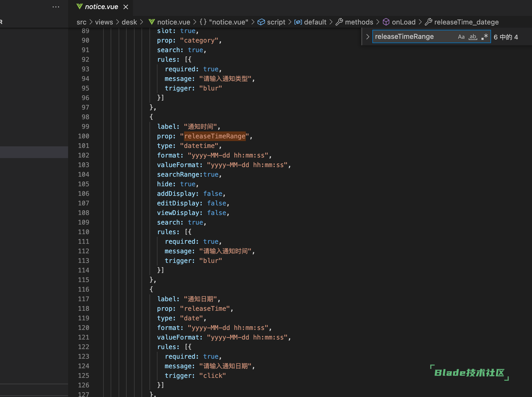The height and width of the screenshot is (397, 532).
Task: Expand the replace toggle chevron in find widget
Action: (x=368, y=37)
